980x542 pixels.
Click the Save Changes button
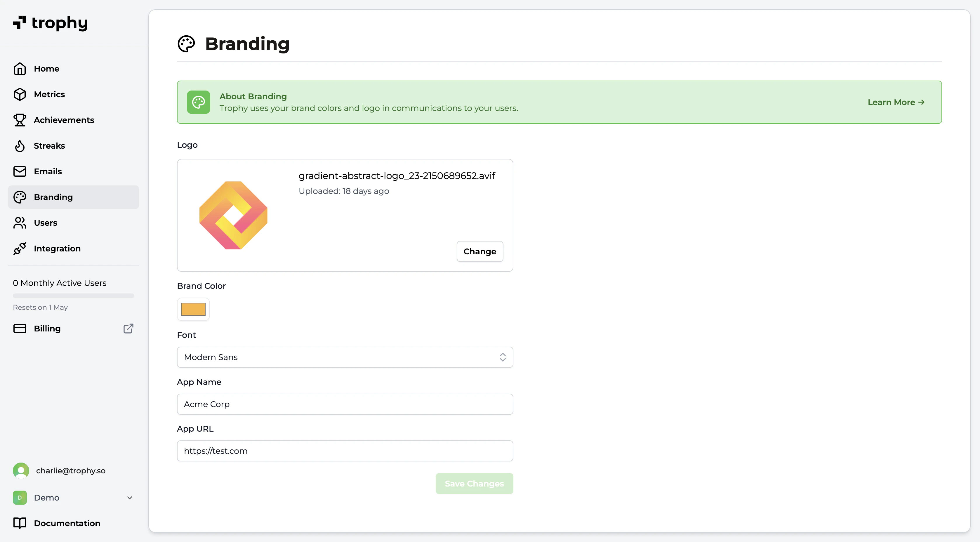click(474, 484)
